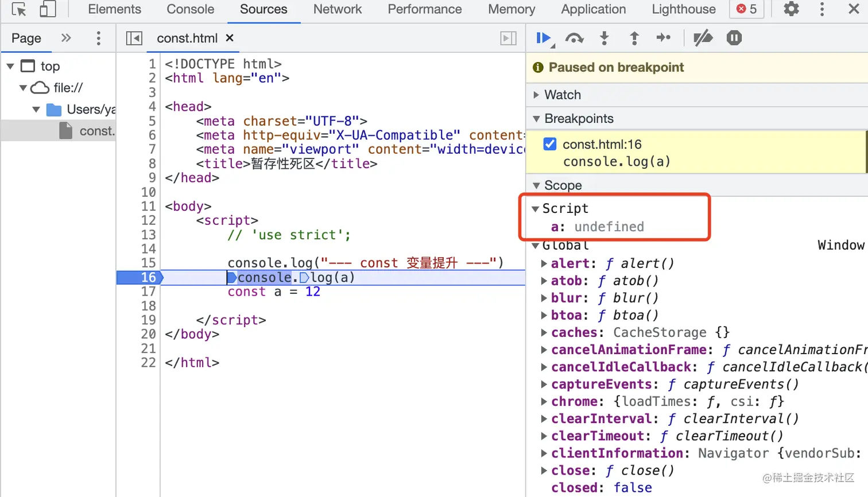Deactivate all breakpoints
This screenshot has height=497, width=868.
(703, 38)
